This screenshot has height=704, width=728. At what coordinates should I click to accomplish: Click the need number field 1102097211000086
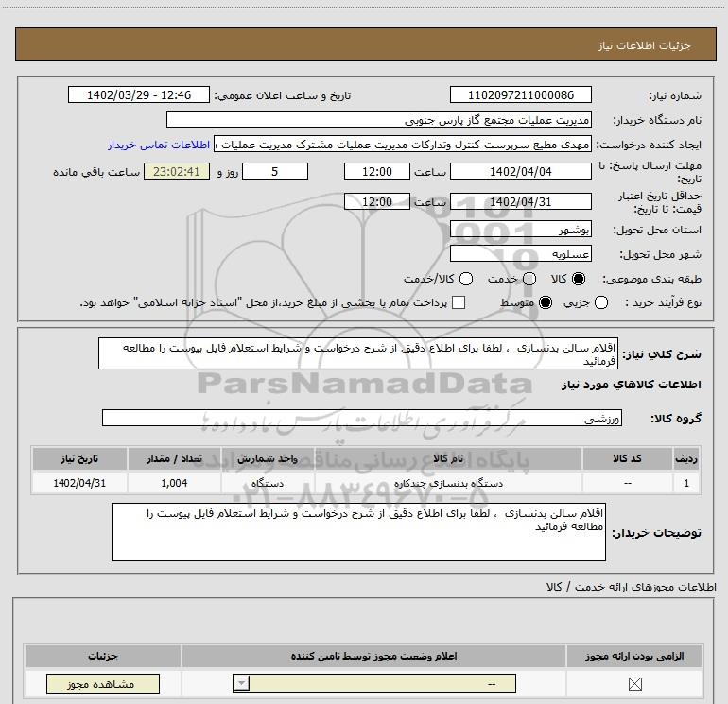coord(520,94)
